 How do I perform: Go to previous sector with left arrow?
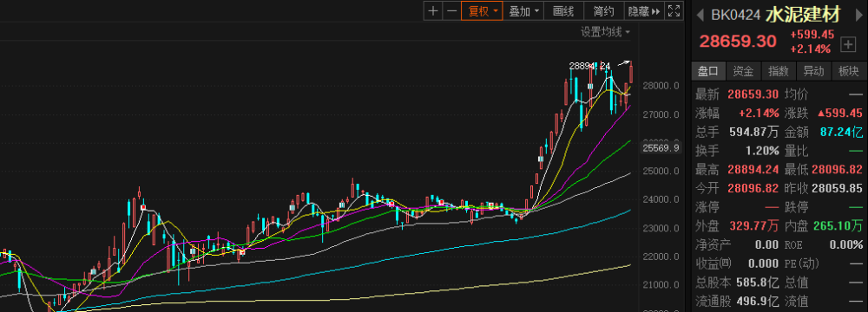point(700,15)
